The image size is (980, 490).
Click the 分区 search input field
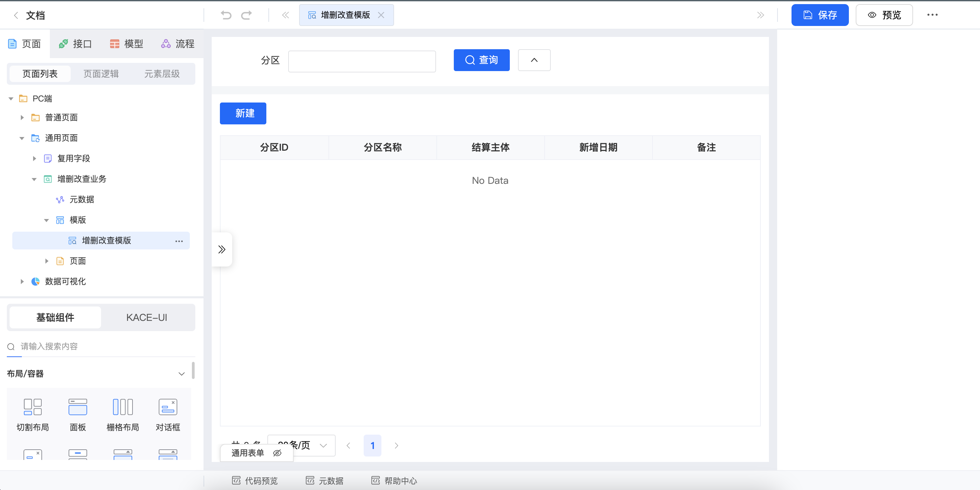(362, 61)
